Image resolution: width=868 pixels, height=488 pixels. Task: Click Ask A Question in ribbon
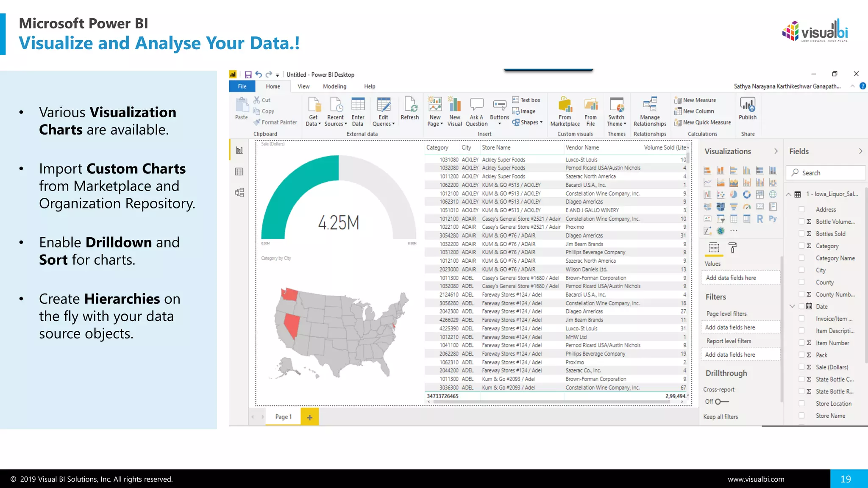click(477, 111)
